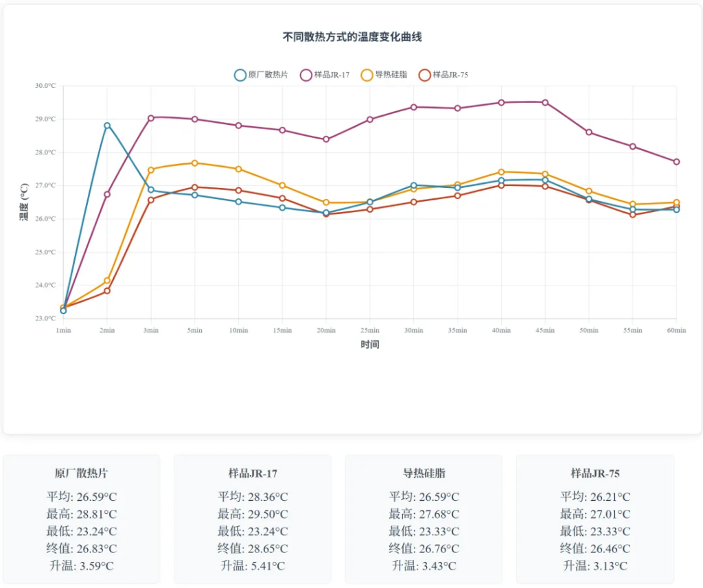This screenshot has height=588, width=703.
Task: Select the purple 样品JR-17 point at 45min
Action: click(x=545, y=102)
